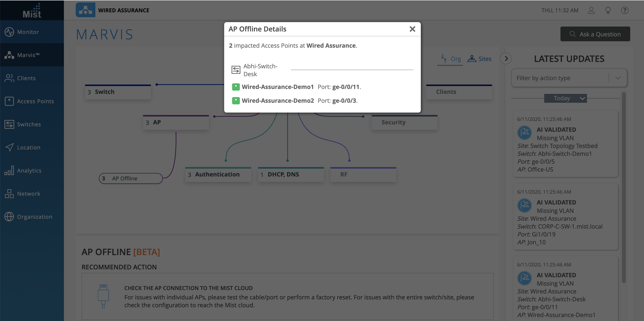
Task: Switch to the Org view tab
Action: click(450, 59)
